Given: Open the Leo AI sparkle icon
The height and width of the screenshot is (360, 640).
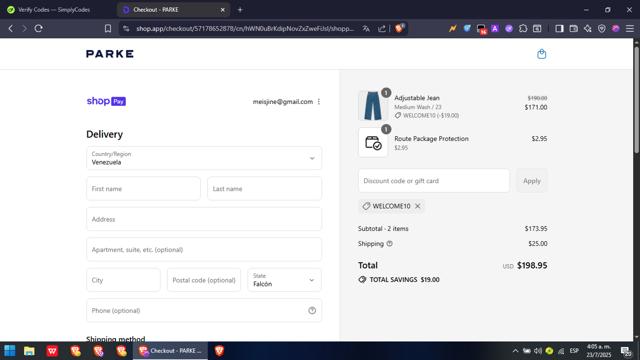Looking at the screenshot, I should (588, 29).
